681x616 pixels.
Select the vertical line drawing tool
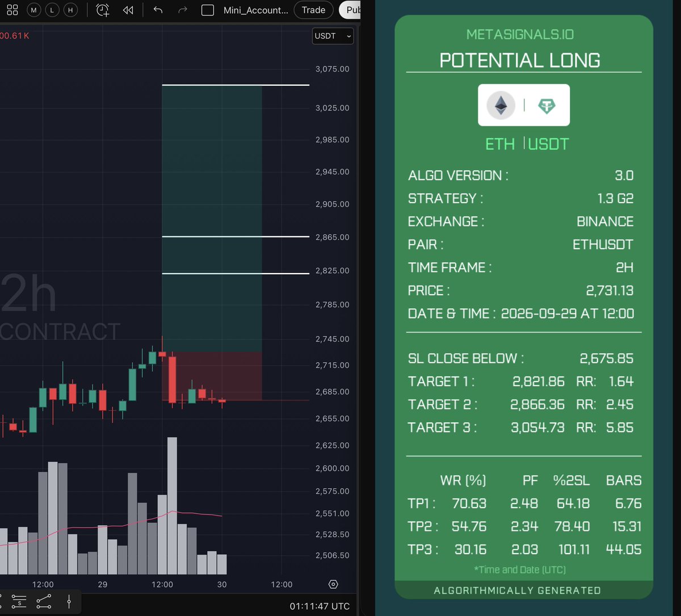click(x=69, y=601)
